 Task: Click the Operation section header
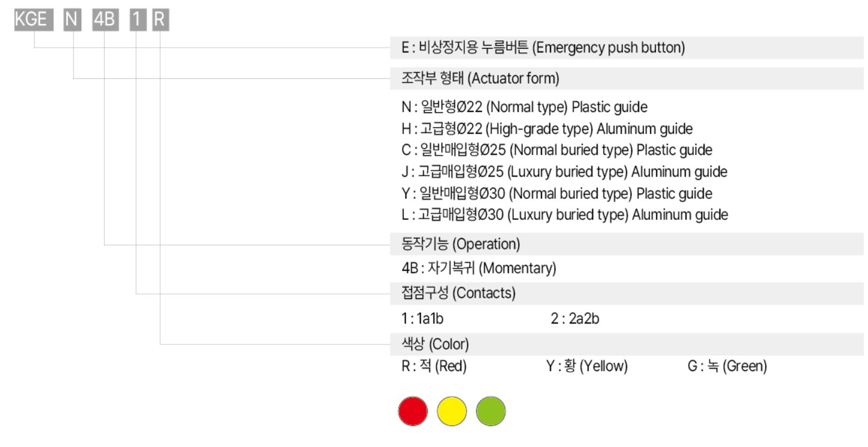tap(627, 245)
